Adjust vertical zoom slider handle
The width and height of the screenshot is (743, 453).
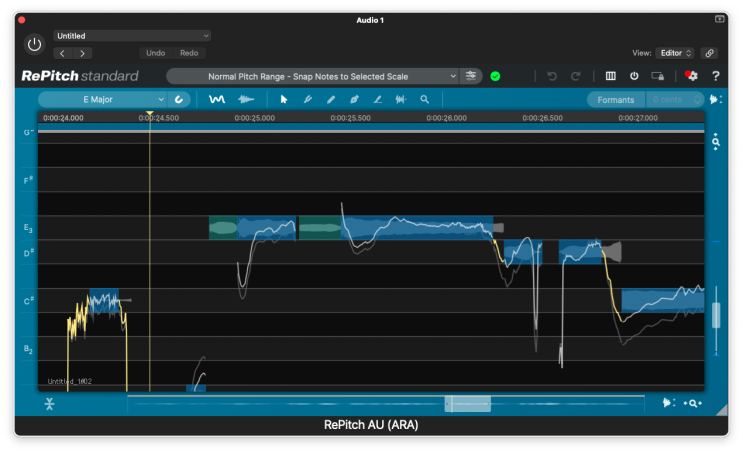(x=716, y=315)
